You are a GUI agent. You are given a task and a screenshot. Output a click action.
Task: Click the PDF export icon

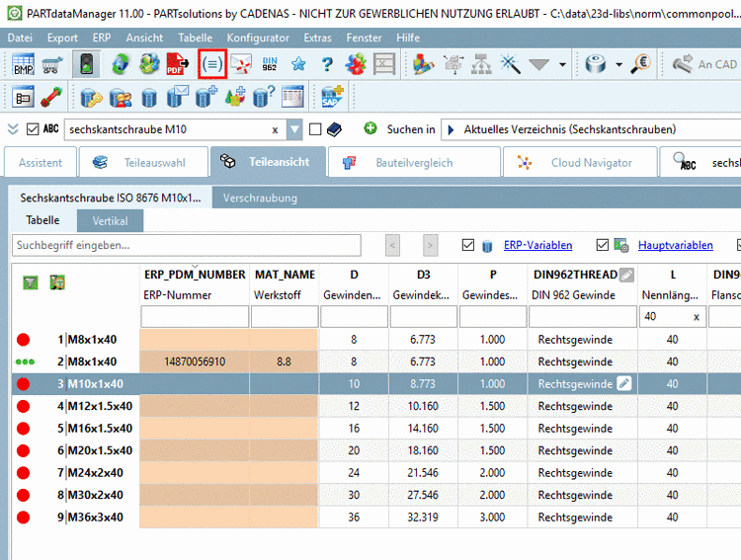click(x=179, y=64)
